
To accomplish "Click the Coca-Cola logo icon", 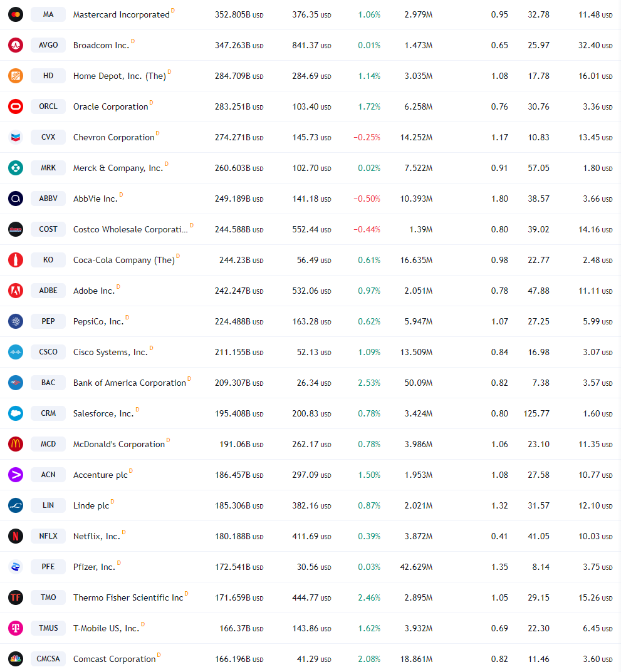I will point(16,260).
